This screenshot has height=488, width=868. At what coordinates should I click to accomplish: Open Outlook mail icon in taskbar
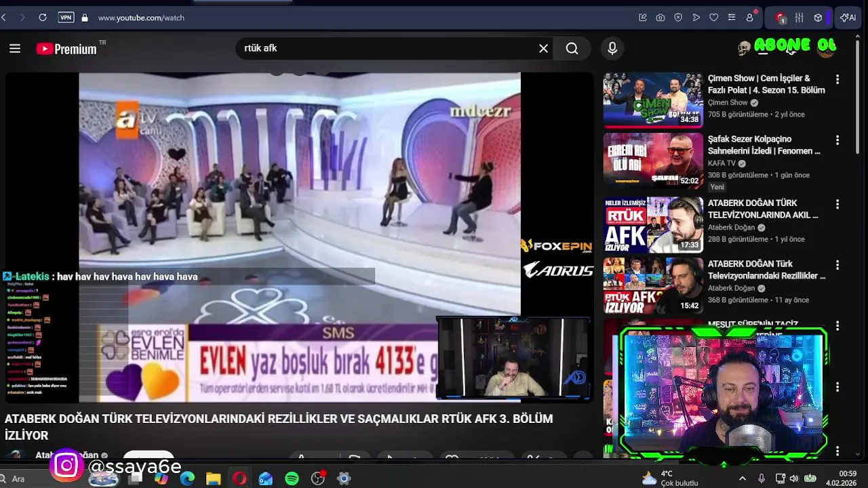[266, 479]
